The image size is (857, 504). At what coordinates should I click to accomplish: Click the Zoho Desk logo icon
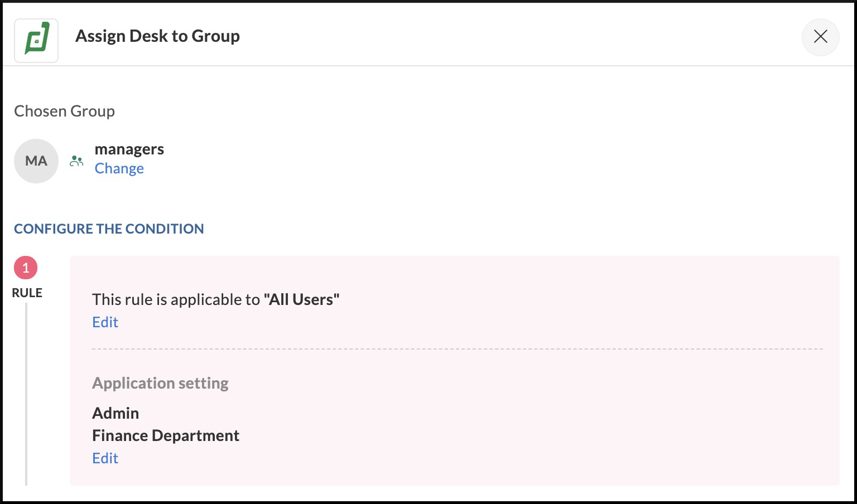pyautogui.click(x=36, y=40)
